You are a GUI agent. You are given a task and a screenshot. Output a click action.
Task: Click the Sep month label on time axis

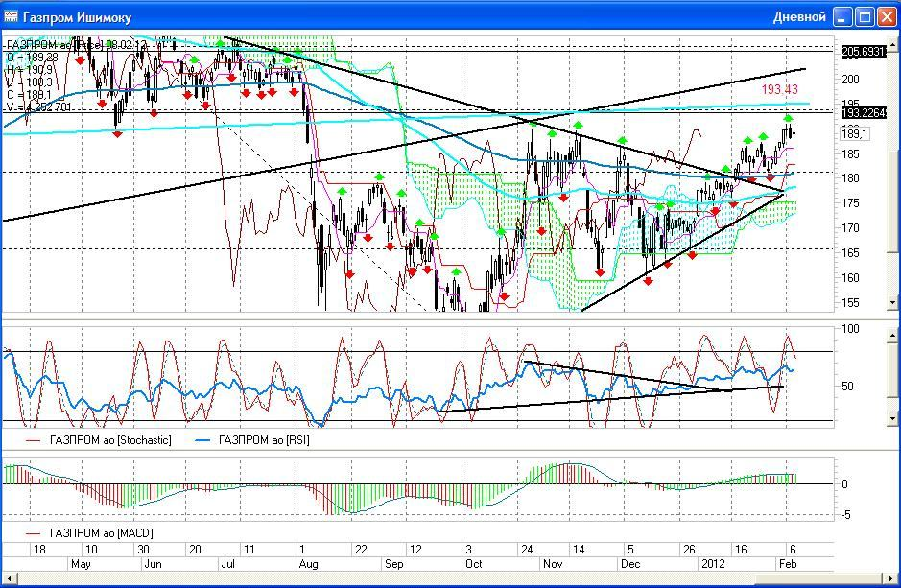[x=393, y=564]
